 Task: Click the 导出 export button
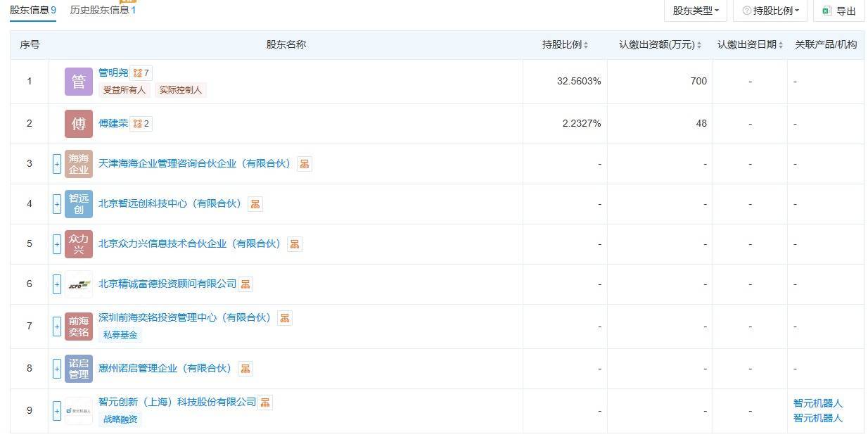[839, 11]
